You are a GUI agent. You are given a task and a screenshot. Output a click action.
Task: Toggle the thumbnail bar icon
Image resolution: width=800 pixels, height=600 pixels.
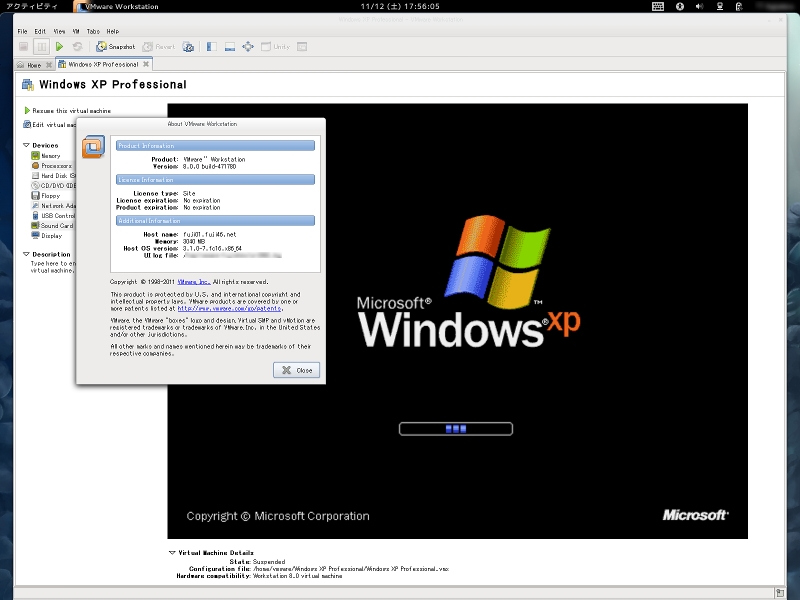230,46
